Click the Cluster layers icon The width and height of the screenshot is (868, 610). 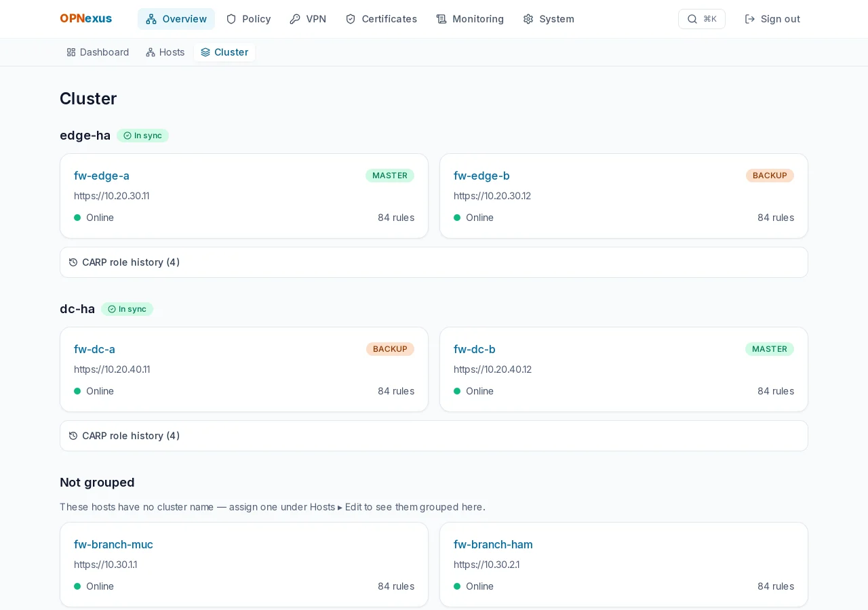[x=205, y=52]
